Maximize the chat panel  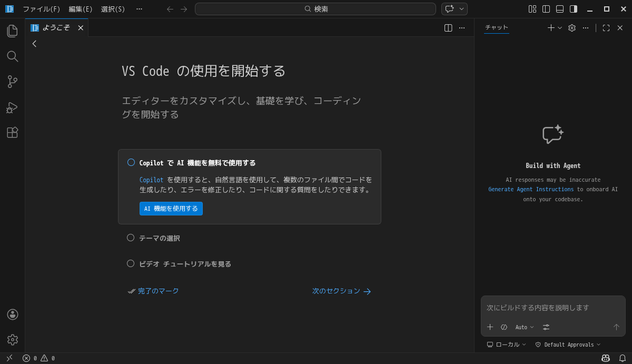pyautogui.click(x=606, y=28)
